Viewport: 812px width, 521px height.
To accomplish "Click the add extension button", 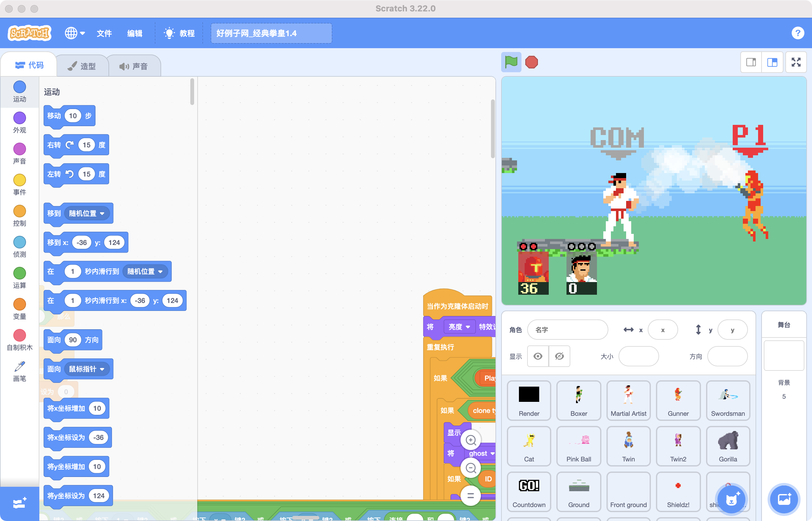I will tap(20, 503).
